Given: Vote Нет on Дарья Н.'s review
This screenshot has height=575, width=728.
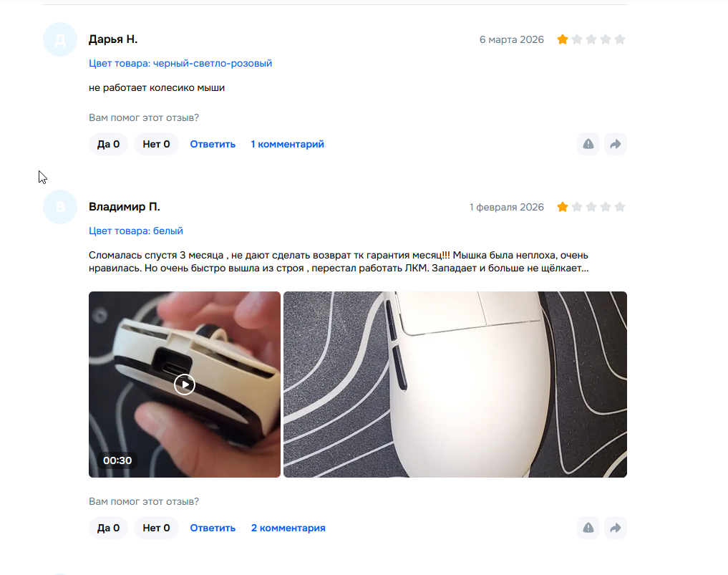Looking at the screenshot, I should tap(156, 144).
